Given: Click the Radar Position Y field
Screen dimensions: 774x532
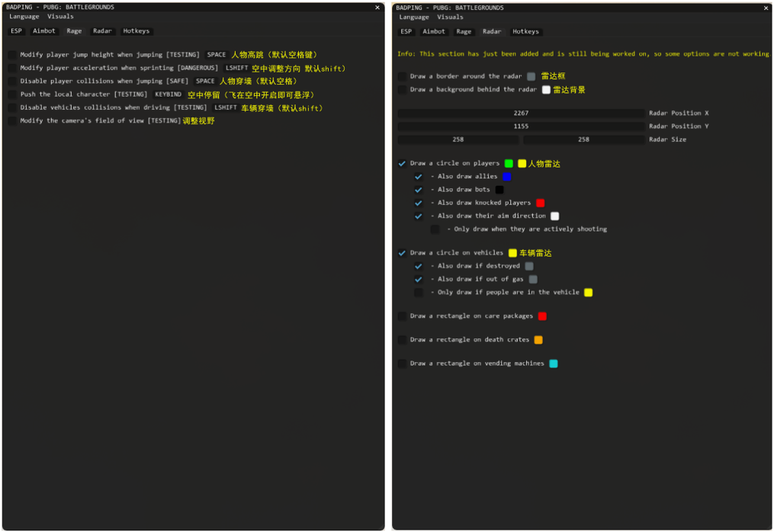Looking at the screenshot, I should (x=522, y=127).
